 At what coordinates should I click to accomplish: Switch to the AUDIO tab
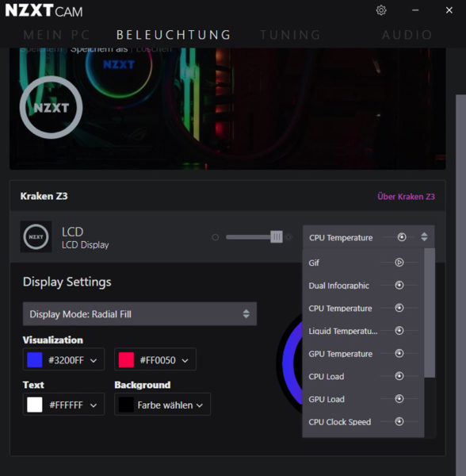point(407,35)
